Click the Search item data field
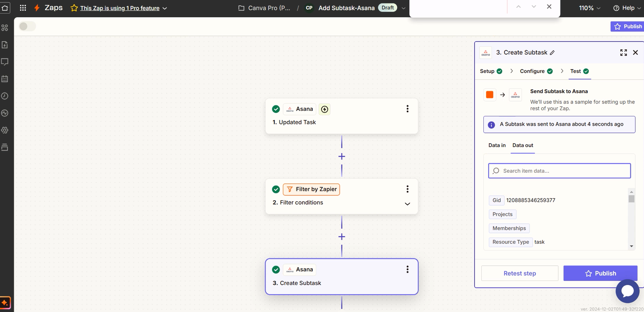Viewport: 644px width, 312px height. (559, 171)
